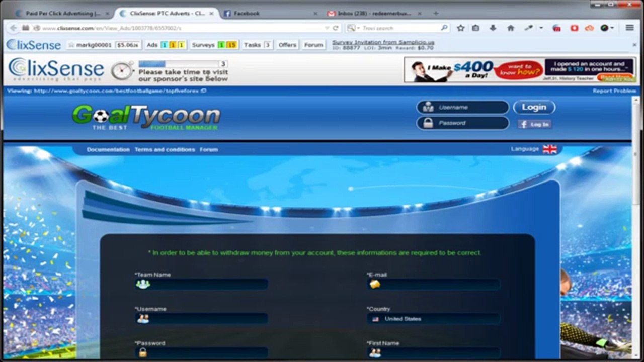
Task: Click the $400 a Day banner ad
Action: pos(520,70)
